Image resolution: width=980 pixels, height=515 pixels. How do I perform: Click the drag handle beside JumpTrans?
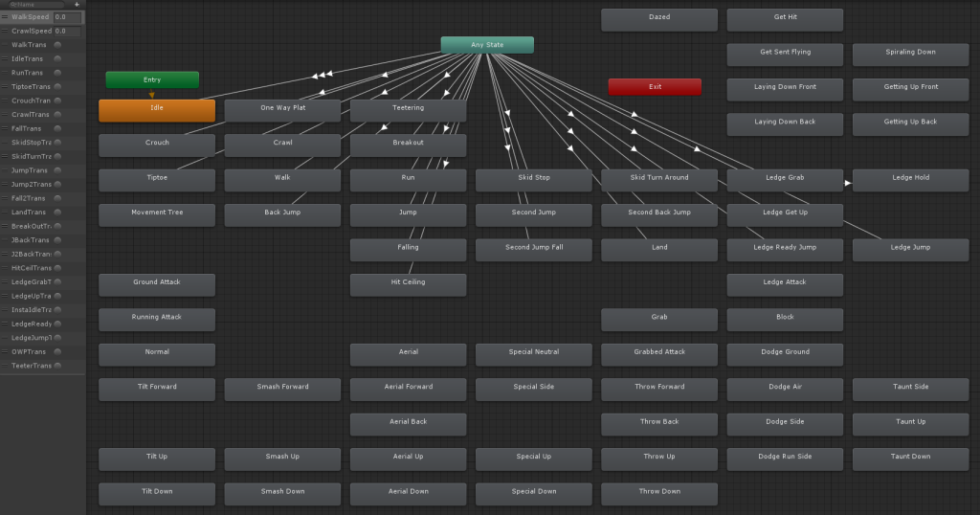5,170
